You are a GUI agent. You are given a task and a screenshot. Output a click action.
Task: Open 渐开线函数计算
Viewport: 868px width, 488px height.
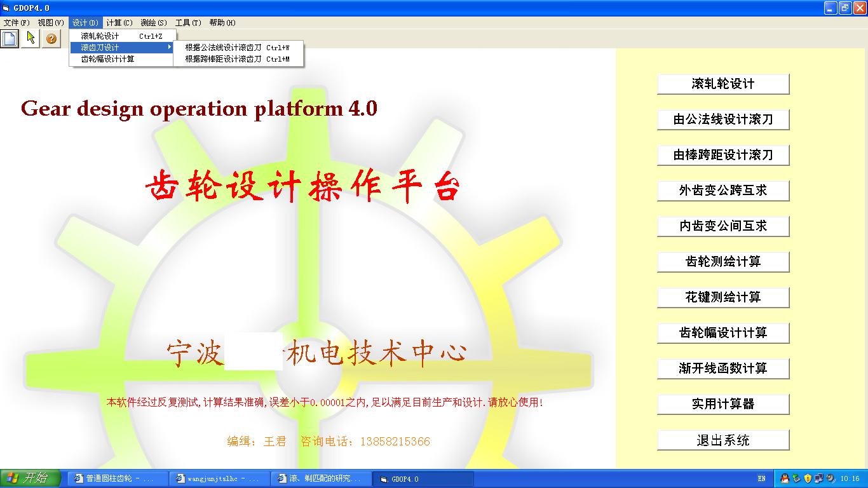(x=723, y=369)
